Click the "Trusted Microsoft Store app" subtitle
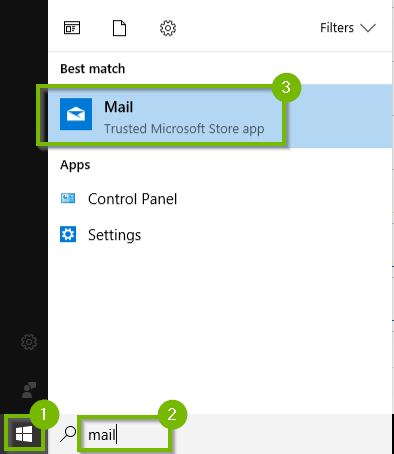The height and width of the screenshot is (454, 394). 184,129
